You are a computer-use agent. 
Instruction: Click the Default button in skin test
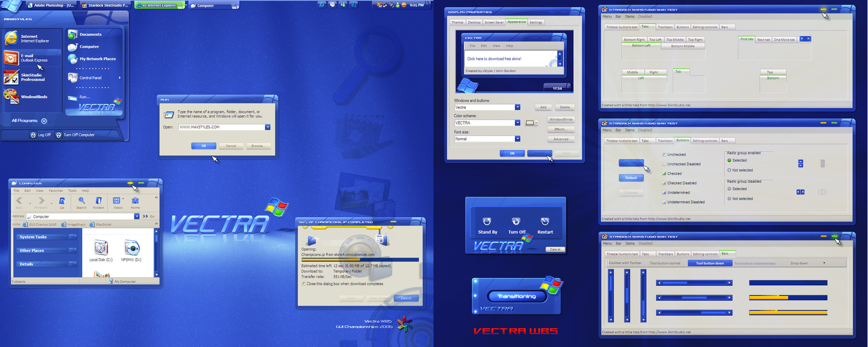[631, 178]
